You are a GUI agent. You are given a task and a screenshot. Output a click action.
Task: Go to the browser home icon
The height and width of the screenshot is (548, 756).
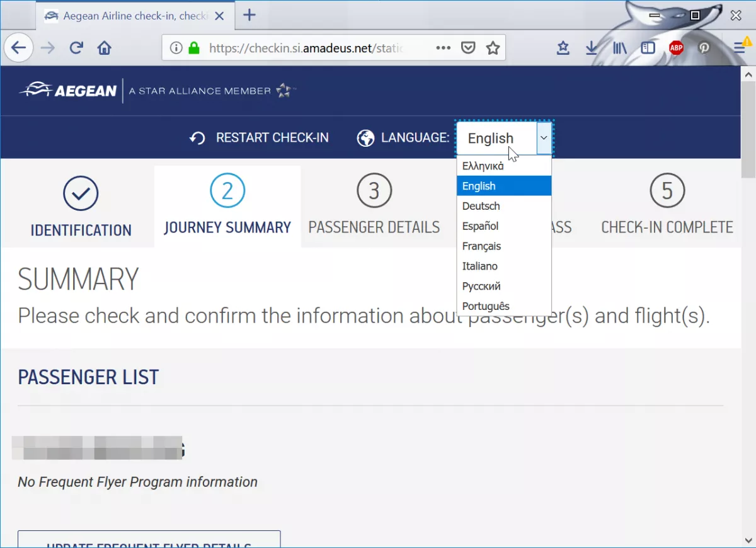point(104,48)
